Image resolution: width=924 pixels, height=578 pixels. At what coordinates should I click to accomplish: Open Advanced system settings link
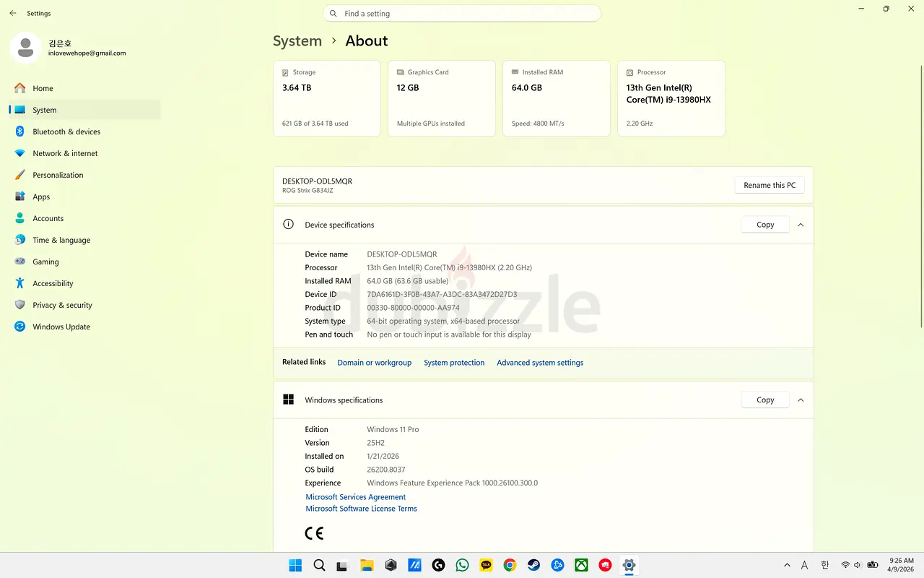point(540,363)
